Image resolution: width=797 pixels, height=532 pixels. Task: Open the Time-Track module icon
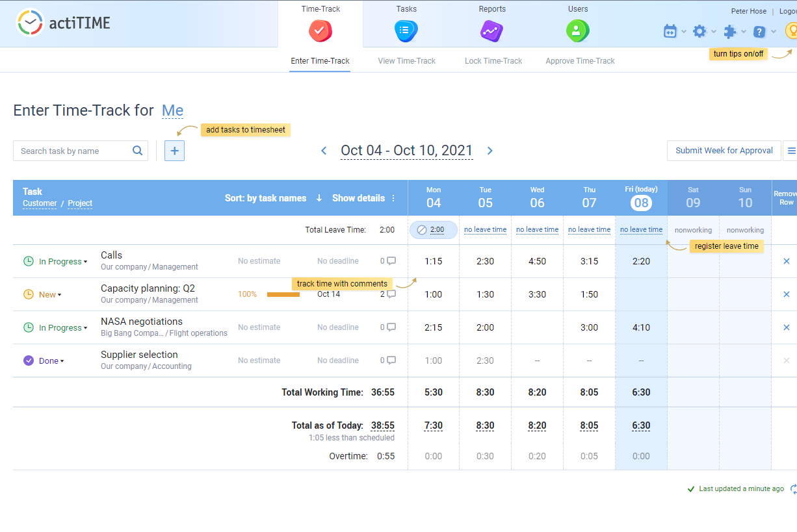click(320, 31)
